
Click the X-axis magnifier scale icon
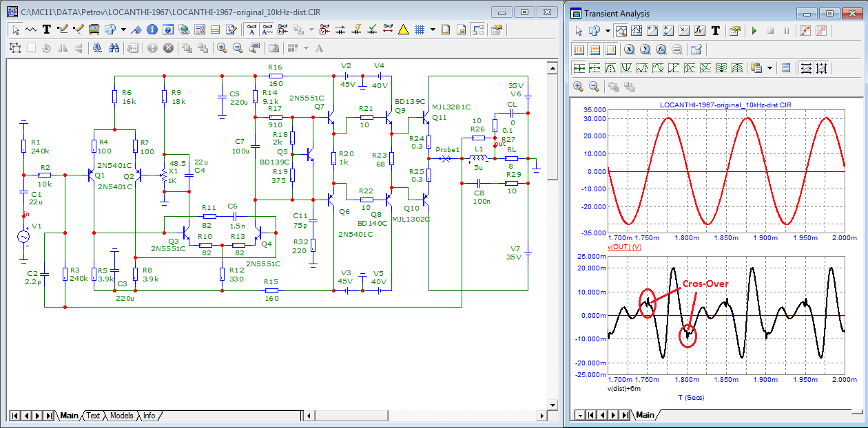(x=630, y=50)
